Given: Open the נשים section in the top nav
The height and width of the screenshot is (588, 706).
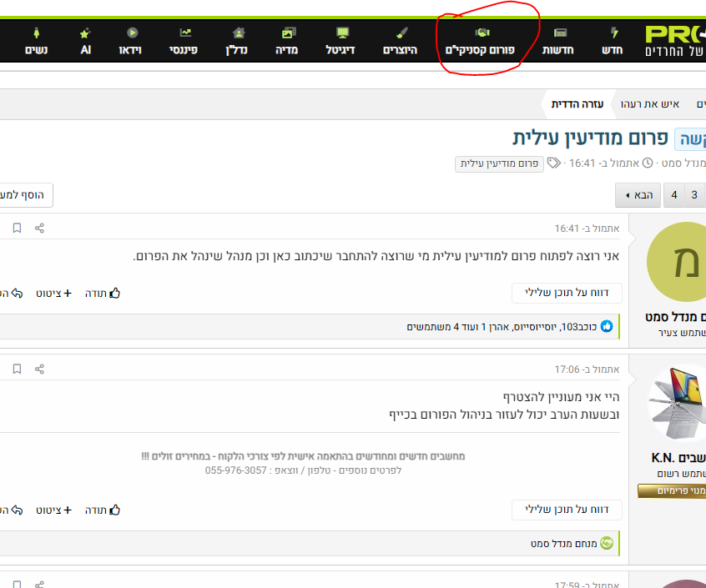Looking at the screenshot, I should click(x=37, y=42).
